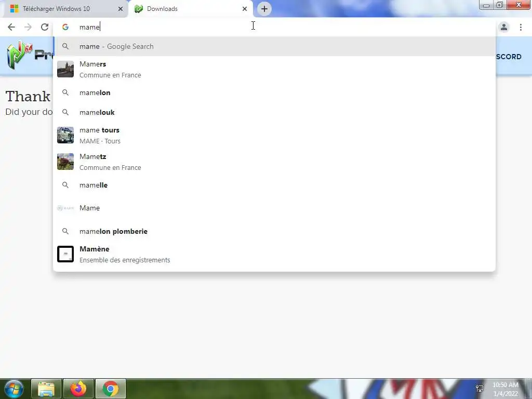This screenshot has height=399, width=532.
Task: Select the Mamers Commune en France suggestion
Action: (x=274, y=69)
